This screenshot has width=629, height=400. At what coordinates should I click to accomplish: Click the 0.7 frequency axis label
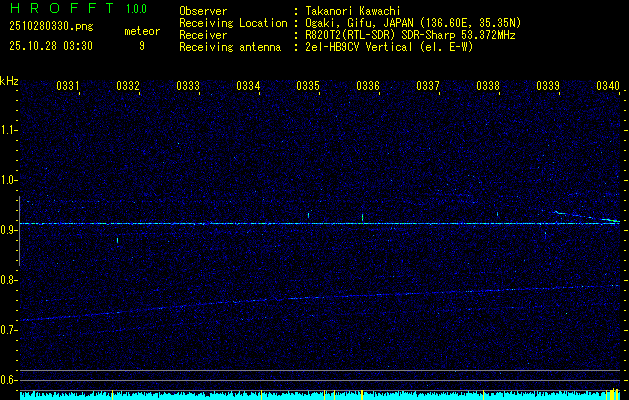coord(9,329)
